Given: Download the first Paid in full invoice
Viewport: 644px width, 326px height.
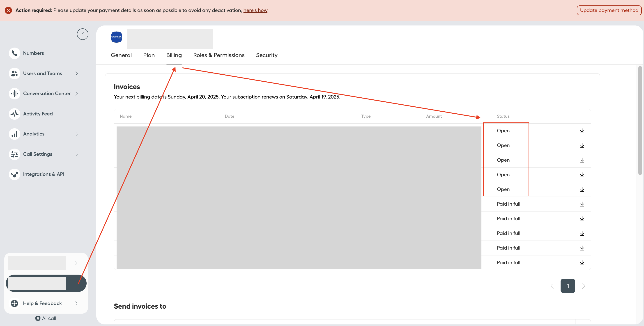Looking at the screenshot, I should click(x=582, y=204).
